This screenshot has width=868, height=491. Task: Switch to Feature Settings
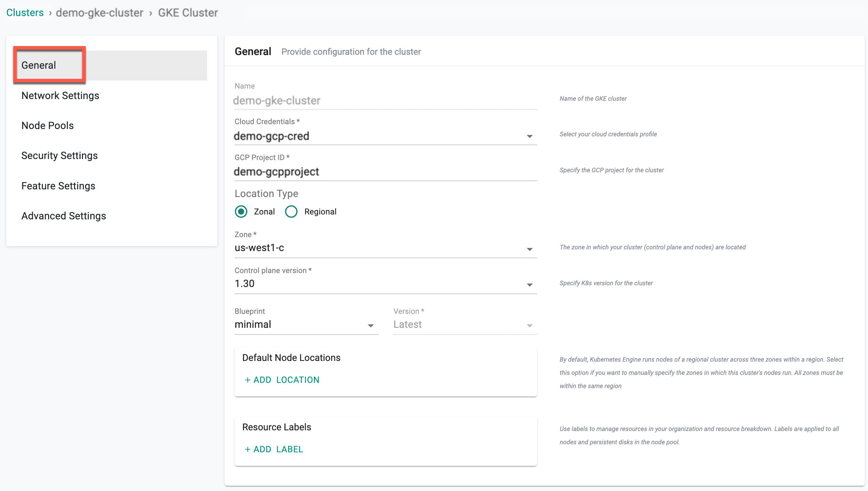coord(58,186)
